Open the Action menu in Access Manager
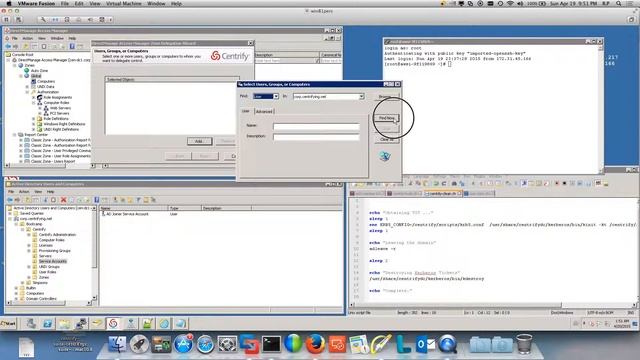 27,38
